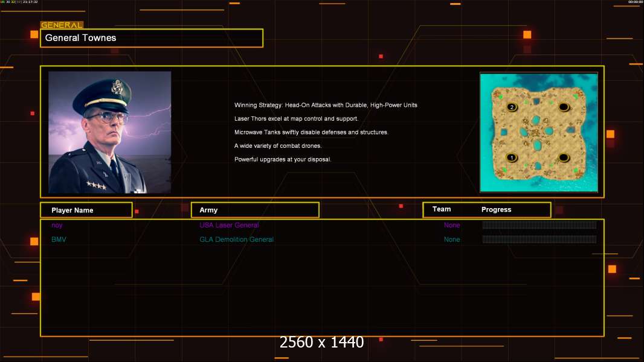Click USA Laser General army entry
Screen dimensions: 644x362
[229, 225]
